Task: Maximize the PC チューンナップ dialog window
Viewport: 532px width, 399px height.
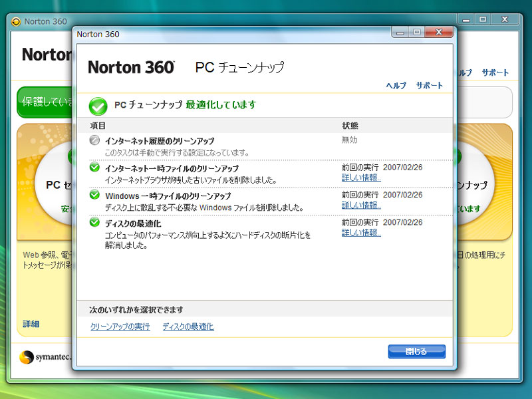Action: (x=417, y=32)
